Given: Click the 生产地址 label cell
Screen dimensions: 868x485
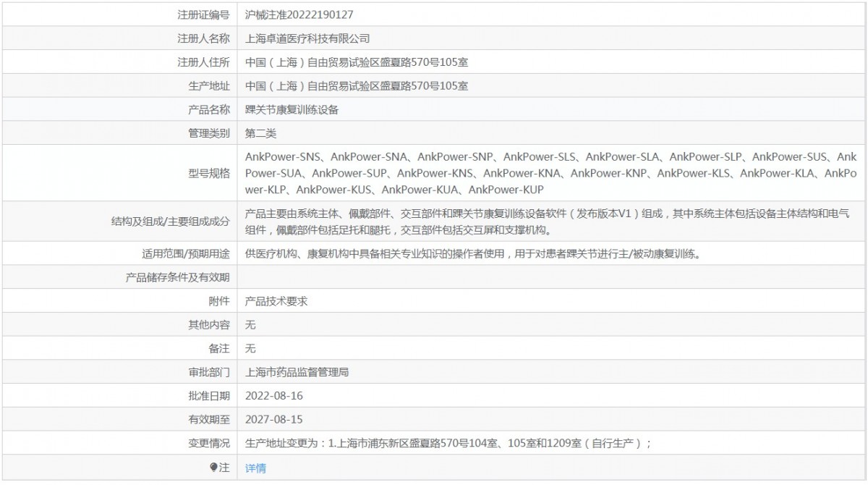Looking at the screenshot, I should [x=119, y=86].
